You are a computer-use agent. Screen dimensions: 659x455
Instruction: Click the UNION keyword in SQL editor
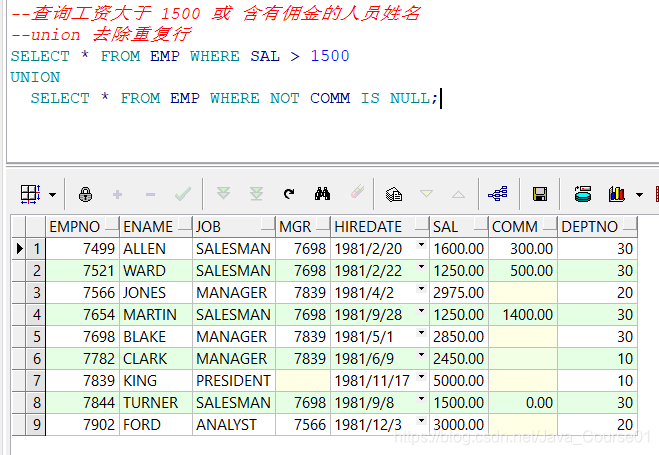(35, 77)
